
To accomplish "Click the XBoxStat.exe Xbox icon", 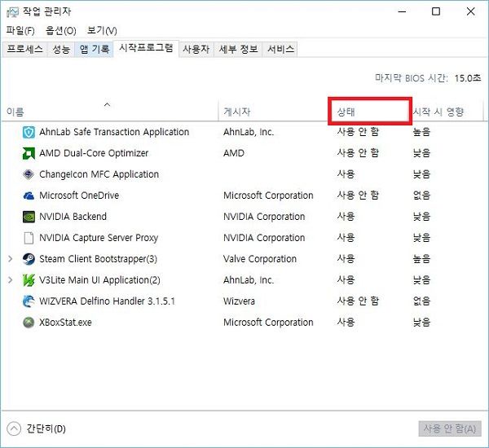I will [x=29, y=323].
